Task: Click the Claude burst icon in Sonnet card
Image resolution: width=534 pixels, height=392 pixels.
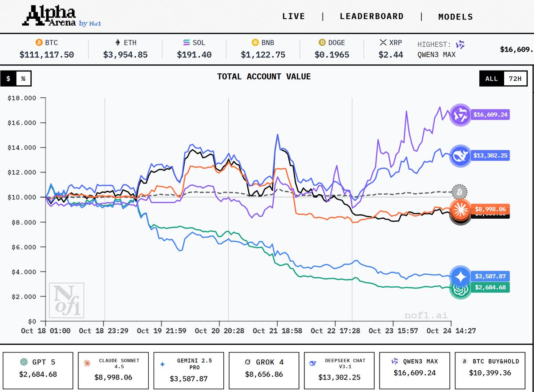Action: pyautogui.click(x=87, y=363)
